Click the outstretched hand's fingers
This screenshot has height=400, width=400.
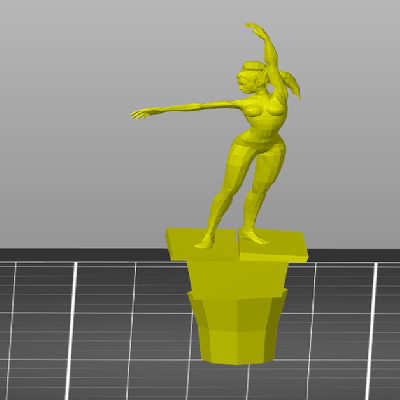point(140,114)
